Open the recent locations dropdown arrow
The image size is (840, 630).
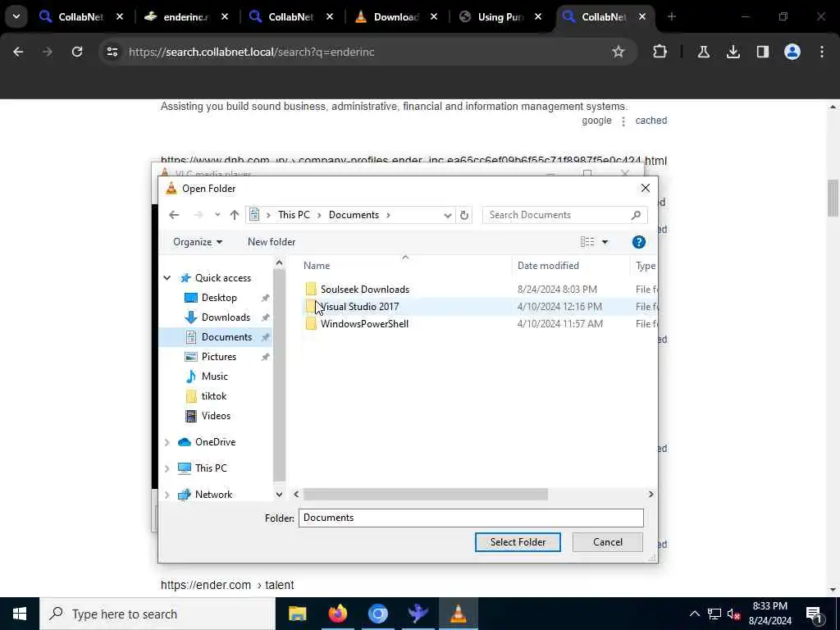click(x=217, y=215)
